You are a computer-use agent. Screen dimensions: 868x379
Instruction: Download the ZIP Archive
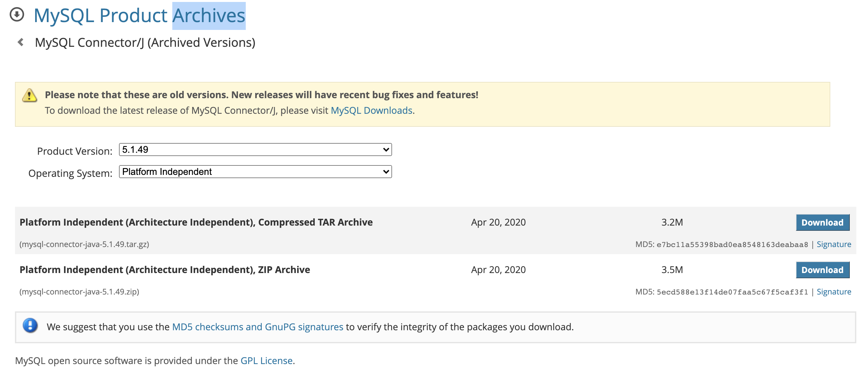coord(822,270)
